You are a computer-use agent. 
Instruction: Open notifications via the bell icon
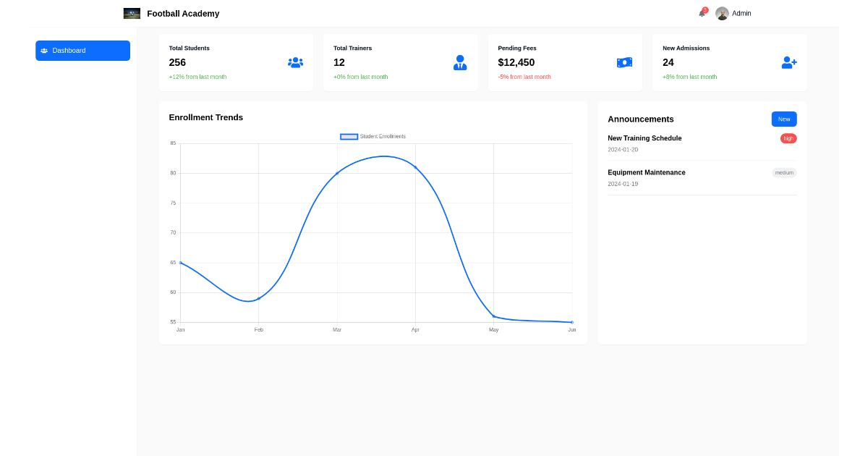(700, 14)
